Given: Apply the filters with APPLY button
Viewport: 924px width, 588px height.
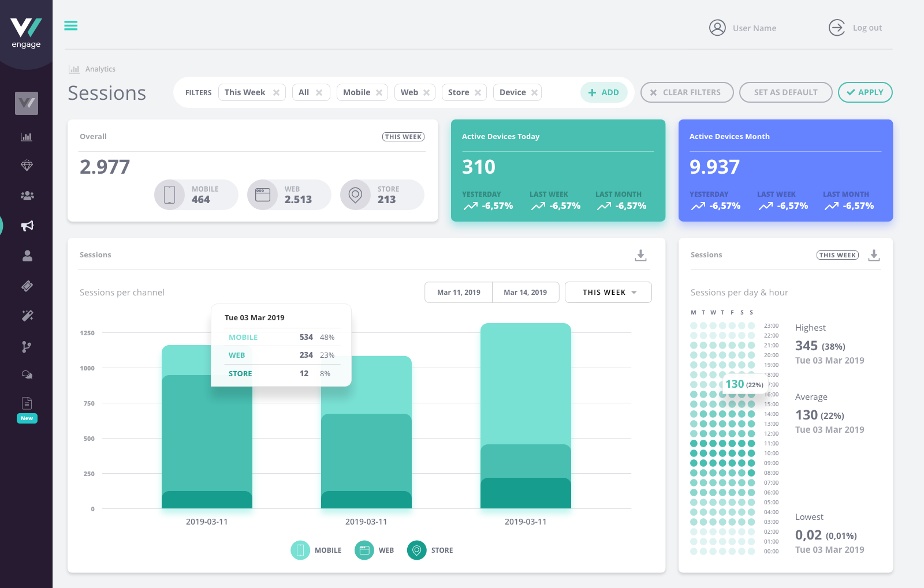Looking at the screenshot, I should [x=865, y=92].
